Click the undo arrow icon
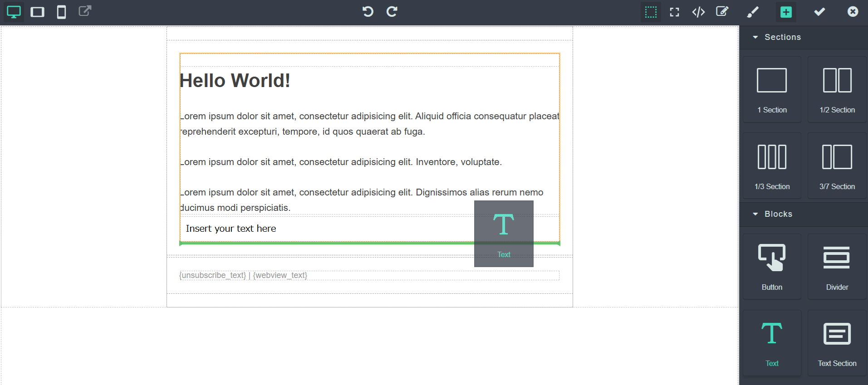This screenshot has width=868, height=385. [368, 12]
